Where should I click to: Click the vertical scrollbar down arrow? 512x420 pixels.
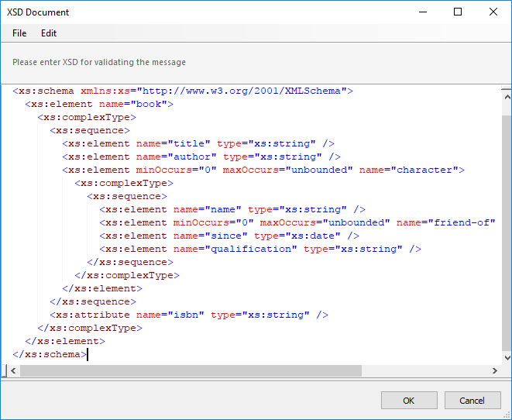pyautogui.click(x=507, y=358)
